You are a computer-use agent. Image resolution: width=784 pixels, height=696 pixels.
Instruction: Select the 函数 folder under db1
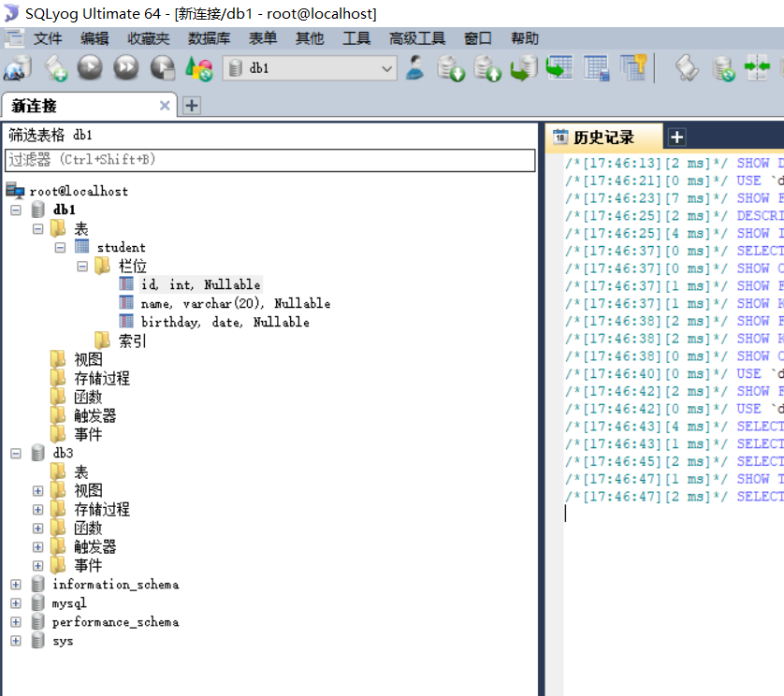pyautogui.click(x=88, y=397)
